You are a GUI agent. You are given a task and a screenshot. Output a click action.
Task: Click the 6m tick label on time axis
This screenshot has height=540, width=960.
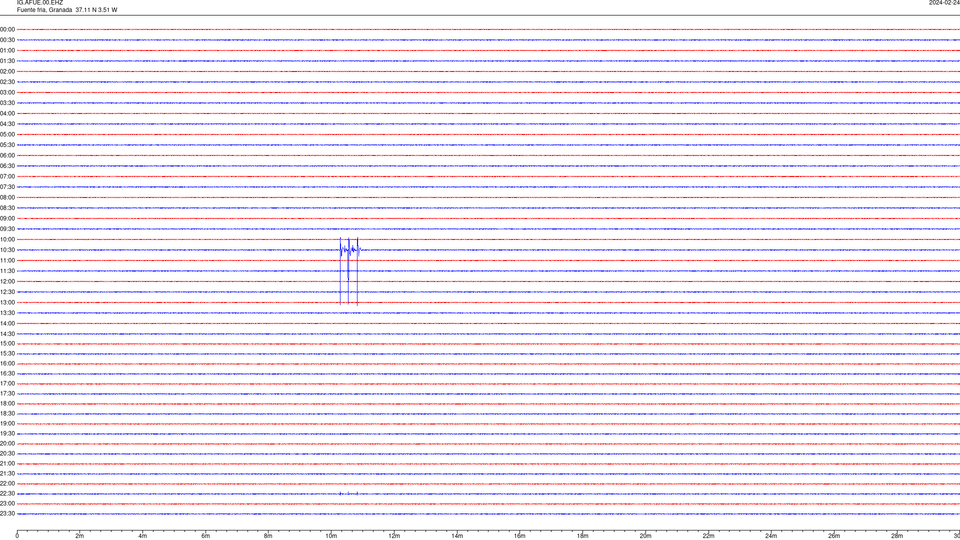coord(206,536)
